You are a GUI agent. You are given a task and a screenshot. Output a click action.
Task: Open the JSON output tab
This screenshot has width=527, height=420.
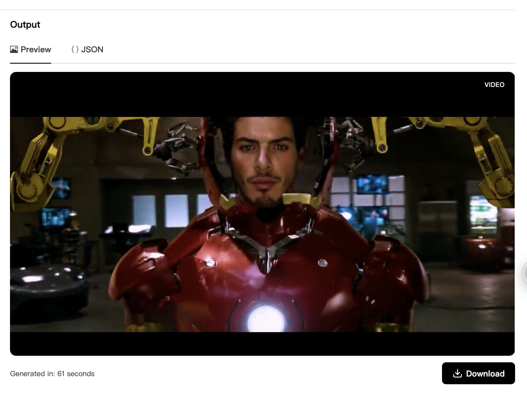tap(87, 50)
